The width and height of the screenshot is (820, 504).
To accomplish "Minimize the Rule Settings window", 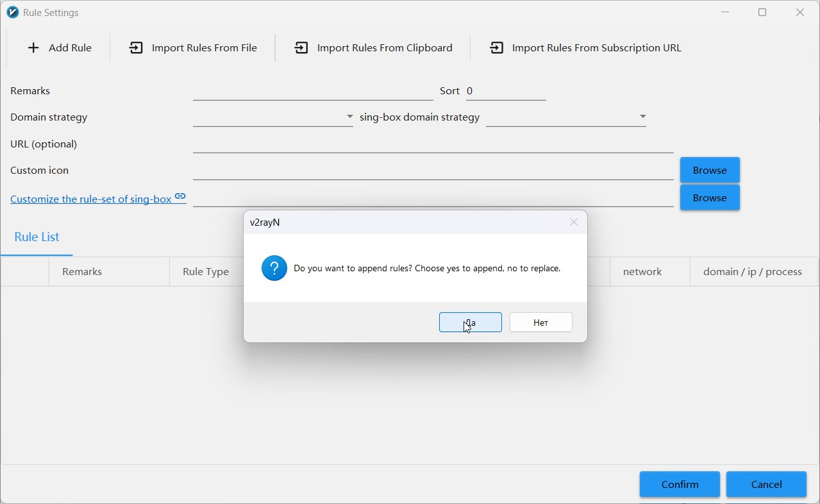I will [x=725, y=12].
